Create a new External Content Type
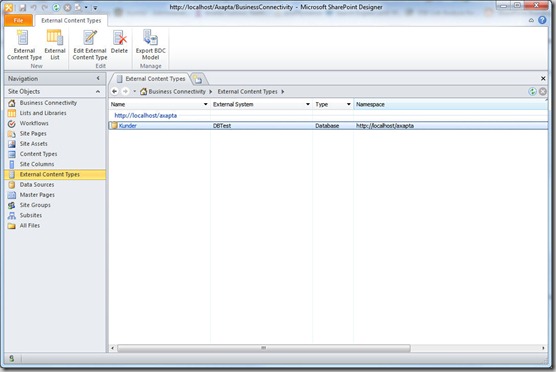Screen dimensions: 556x372 pyautogui.click(x=24, y=45)
